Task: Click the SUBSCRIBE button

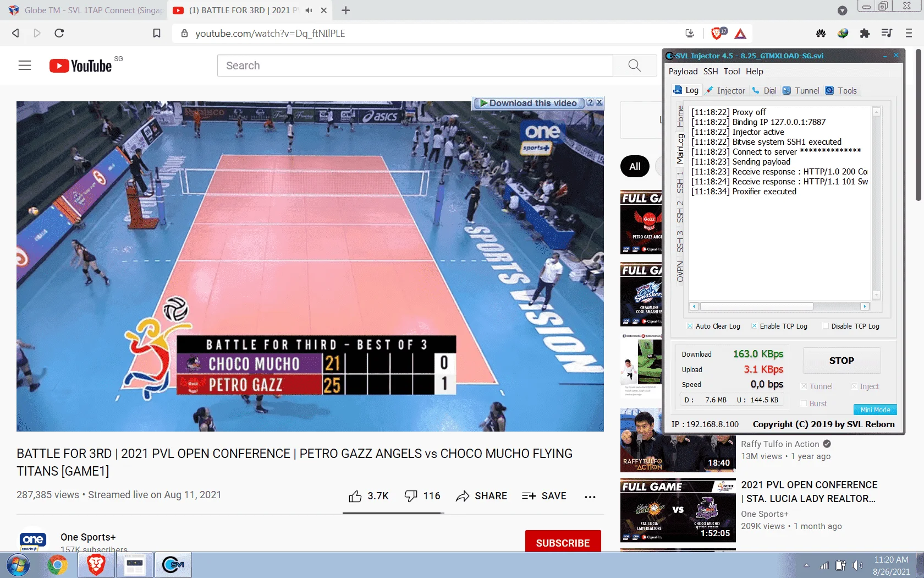Action: pyautogui.click(x=563, y=543)
